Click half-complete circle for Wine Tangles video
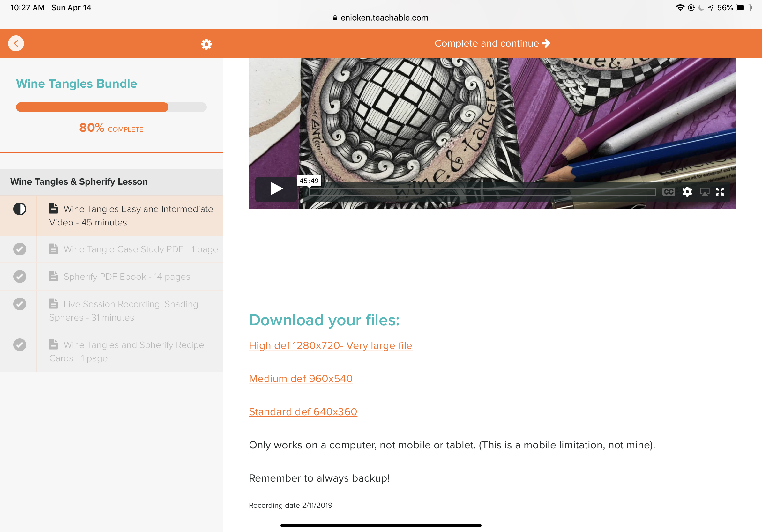762x532 pixels. point(19,209)
